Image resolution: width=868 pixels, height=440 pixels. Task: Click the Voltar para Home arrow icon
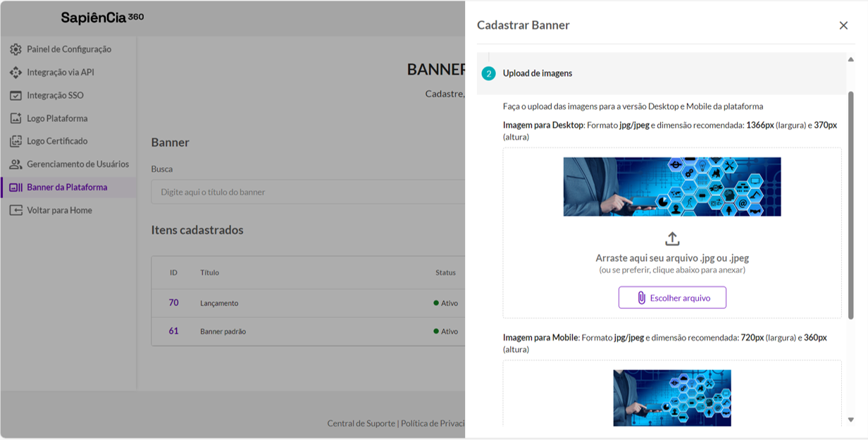(15, 210)
